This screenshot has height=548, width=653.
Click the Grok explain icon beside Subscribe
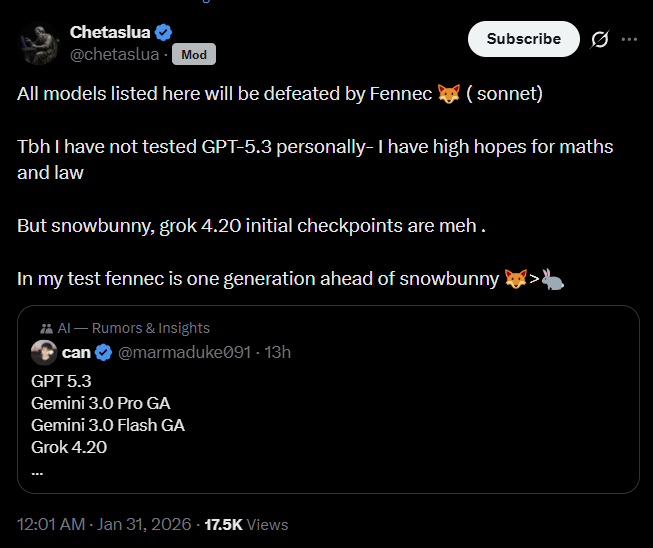[600, 39]
